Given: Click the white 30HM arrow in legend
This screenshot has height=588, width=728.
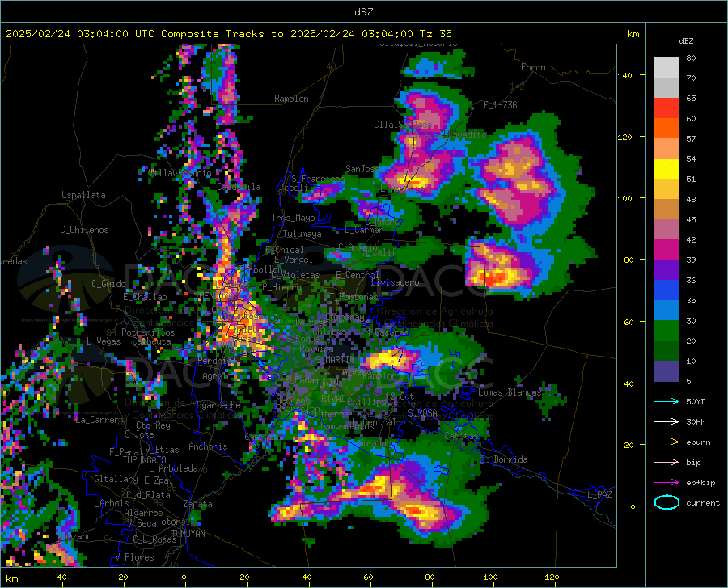Looking at the screenshot, I should [x=667, y=422].
